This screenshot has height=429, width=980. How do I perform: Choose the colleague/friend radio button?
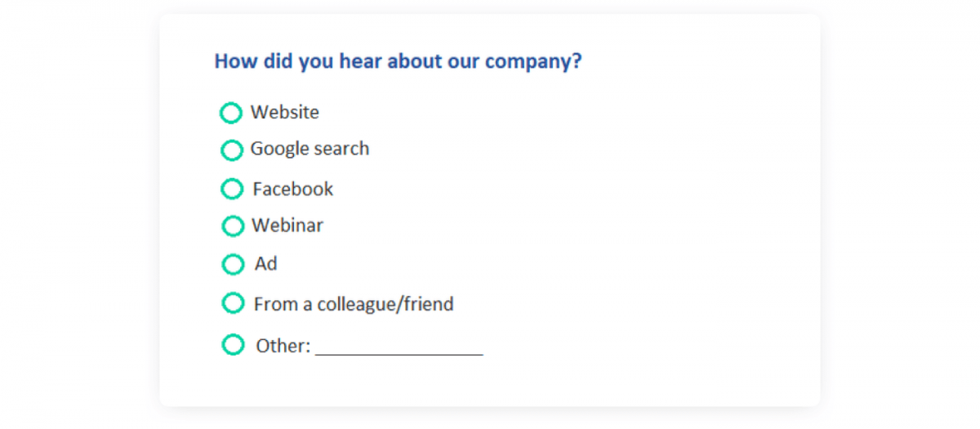point(233,303)
